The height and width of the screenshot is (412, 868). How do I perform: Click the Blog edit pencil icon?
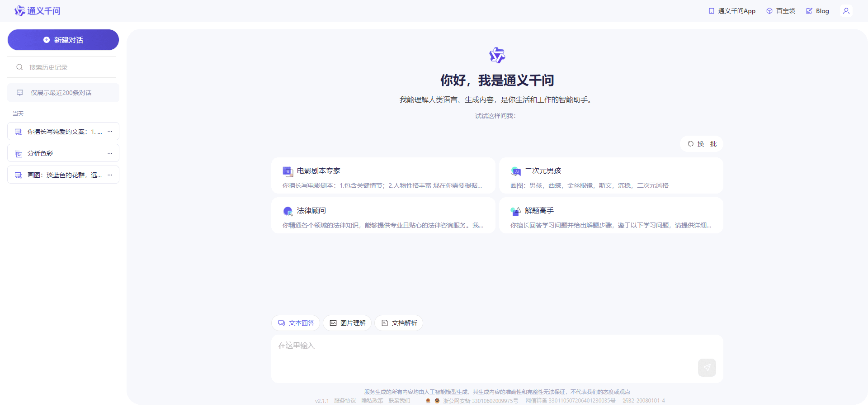coord(809,11)
